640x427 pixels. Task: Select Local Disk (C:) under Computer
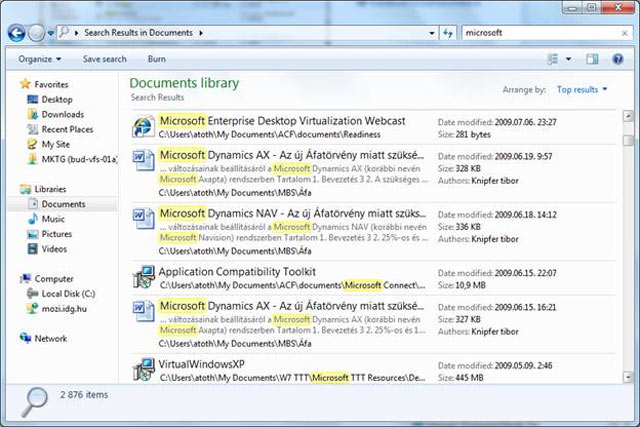tap(67, 294)
